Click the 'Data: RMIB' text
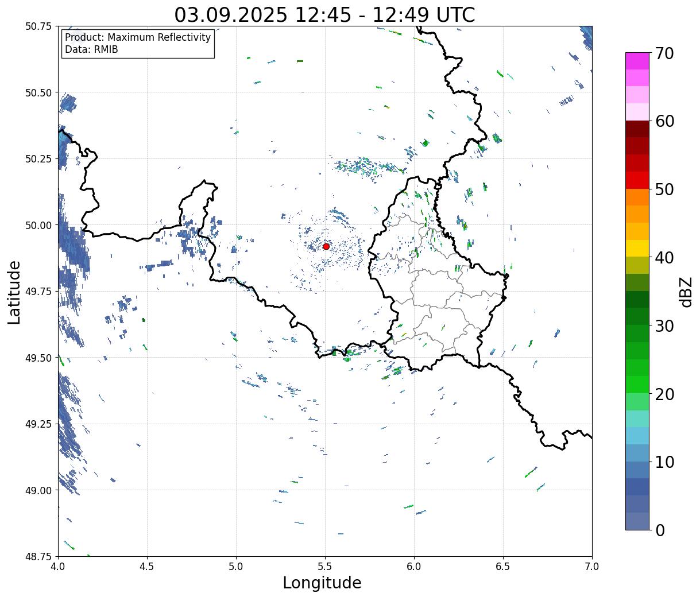The image size is (700, 597). click(x=91, y=49)
